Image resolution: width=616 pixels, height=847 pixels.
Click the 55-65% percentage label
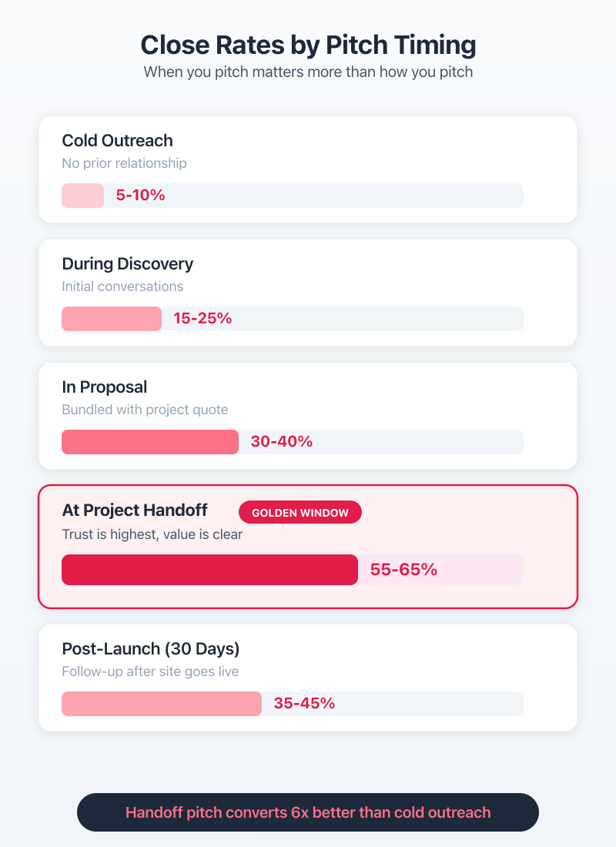[x=403, y=570]
